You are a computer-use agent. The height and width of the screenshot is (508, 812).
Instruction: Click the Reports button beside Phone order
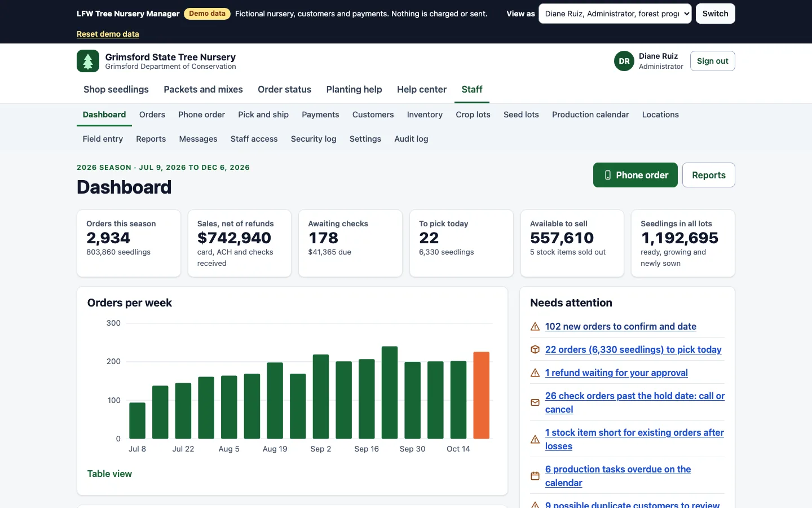point(709,175)
